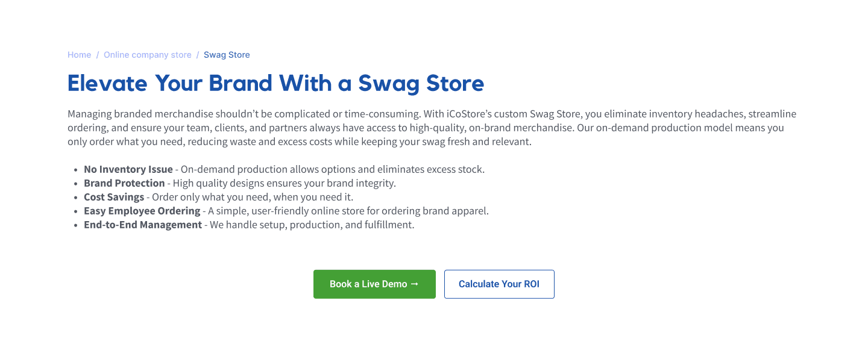Screen dimensions: 868x347
Task: Click the first slash breadcrumb separator
Action: click(x=98, y=55)
